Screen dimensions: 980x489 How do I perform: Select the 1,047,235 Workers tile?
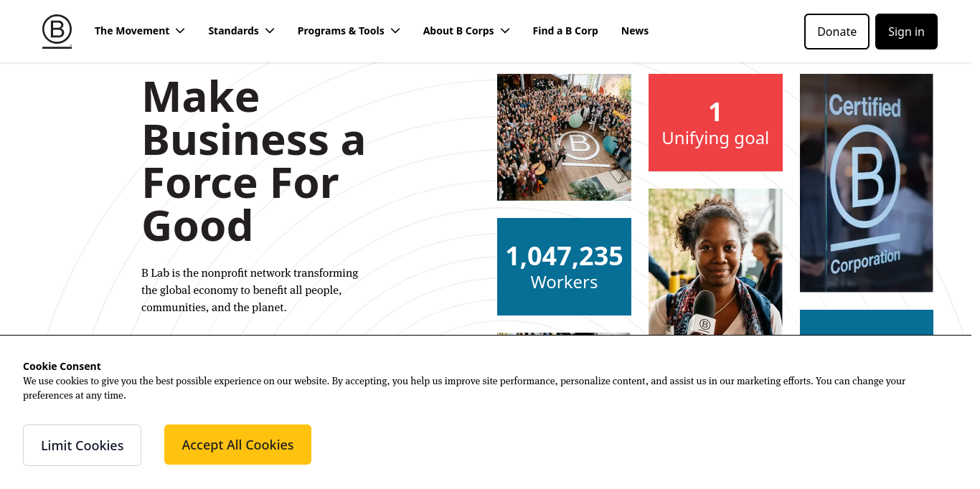click(x=564, y=267)
